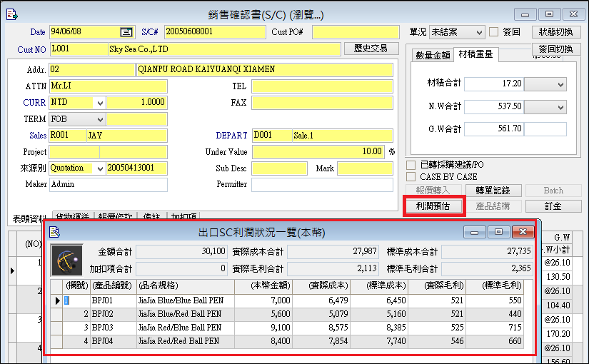Click the globe logo in profit dialog

(67, 261)
